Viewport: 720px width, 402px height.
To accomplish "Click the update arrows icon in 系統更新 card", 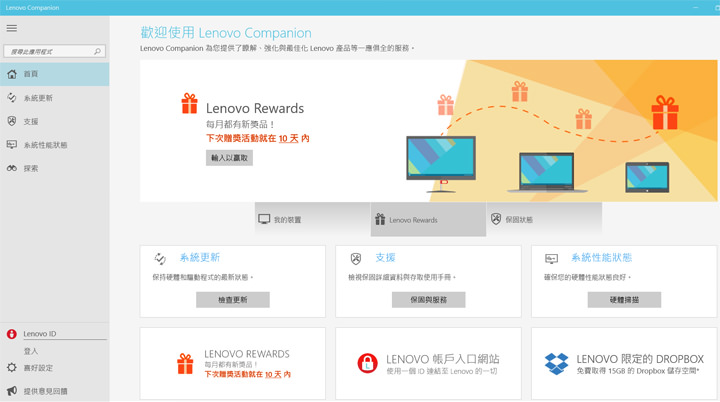I will [160, 259].
